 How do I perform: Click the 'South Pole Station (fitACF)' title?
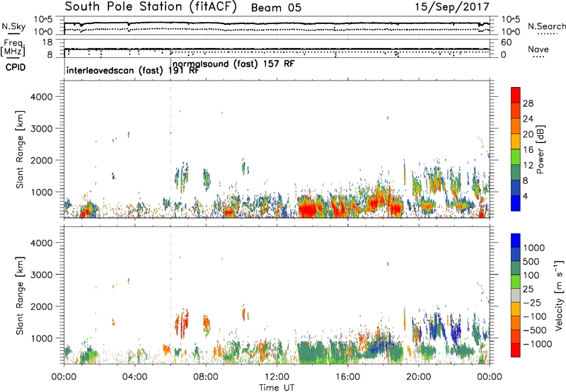151,7
